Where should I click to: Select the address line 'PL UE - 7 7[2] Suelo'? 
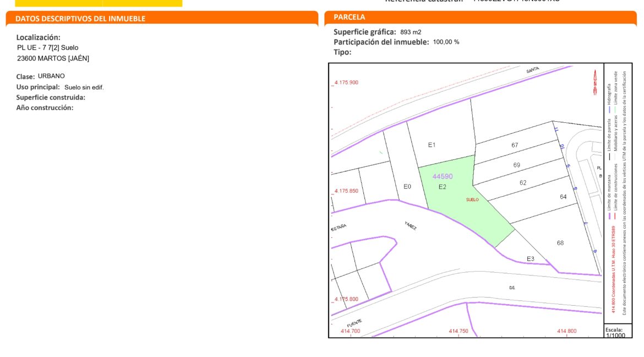click(48, 48)
